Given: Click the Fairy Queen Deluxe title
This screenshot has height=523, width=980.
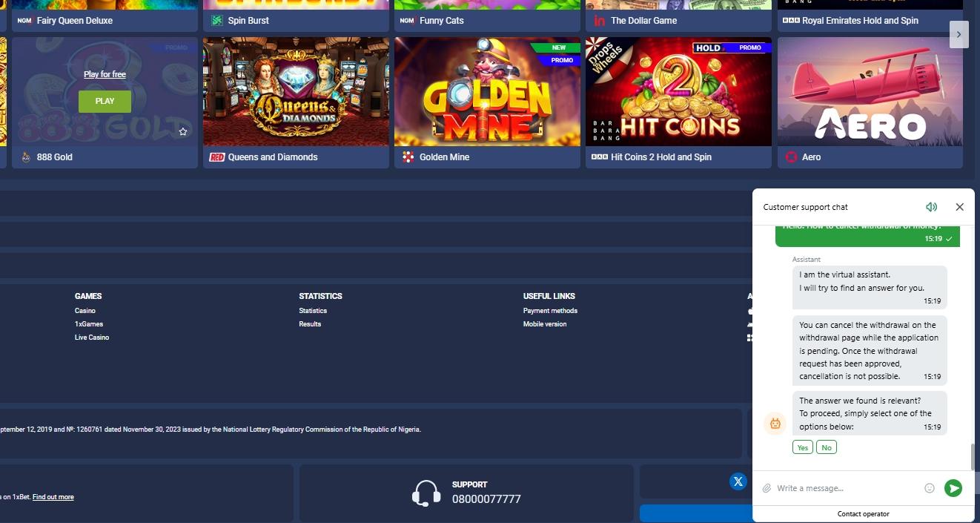Looking at the screenshot, I should click(75, 21).
